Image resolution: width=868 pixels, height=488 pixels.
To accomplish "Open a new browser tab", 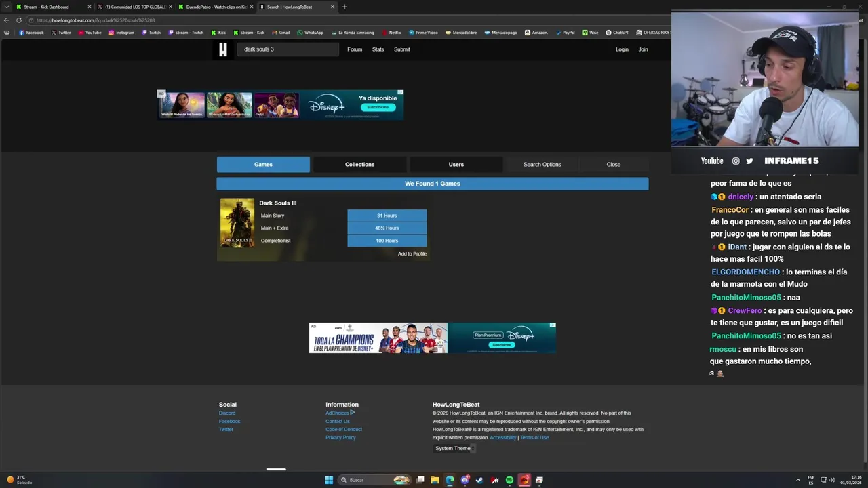I will (x=344, y=7).
